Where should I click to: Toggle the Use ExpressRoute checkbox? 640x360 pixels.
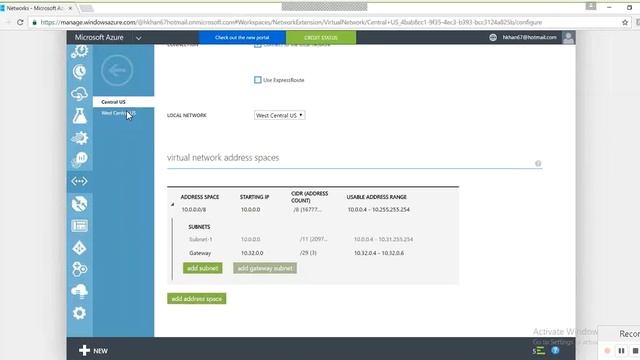258,80
